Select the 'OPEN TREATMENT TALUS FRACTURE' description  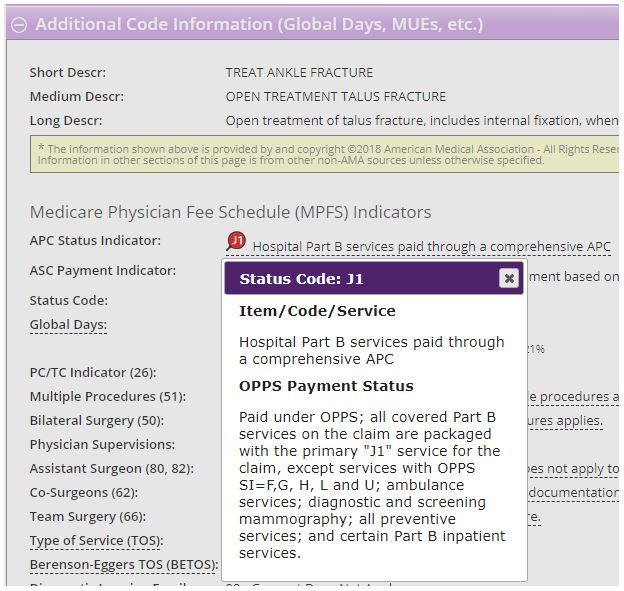pos(336,97)
